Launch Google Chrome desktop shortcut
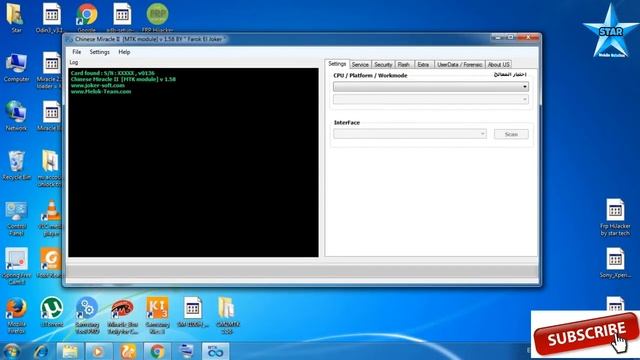 click(x=87, y=18)
